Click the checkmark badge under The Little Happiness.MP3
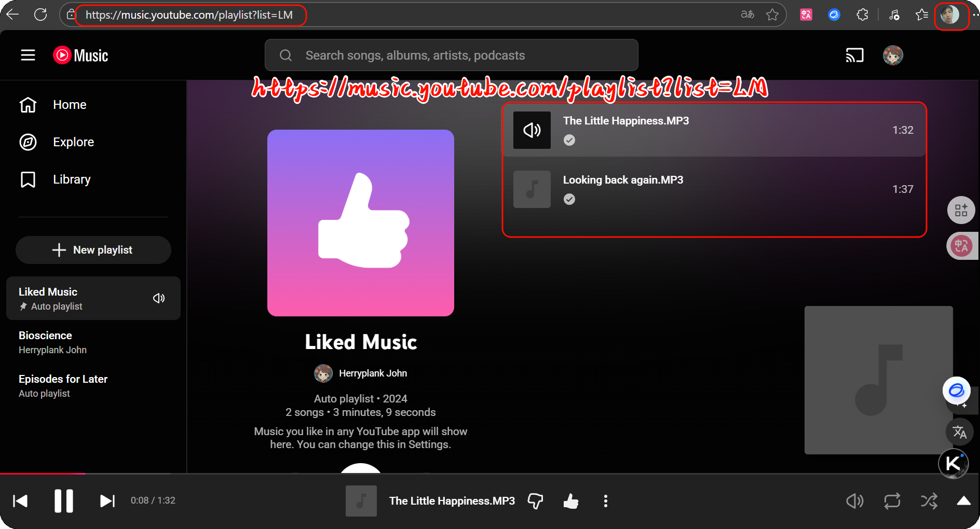The width and height of the screenshot is (980, 529). click(x=569, y=140)
